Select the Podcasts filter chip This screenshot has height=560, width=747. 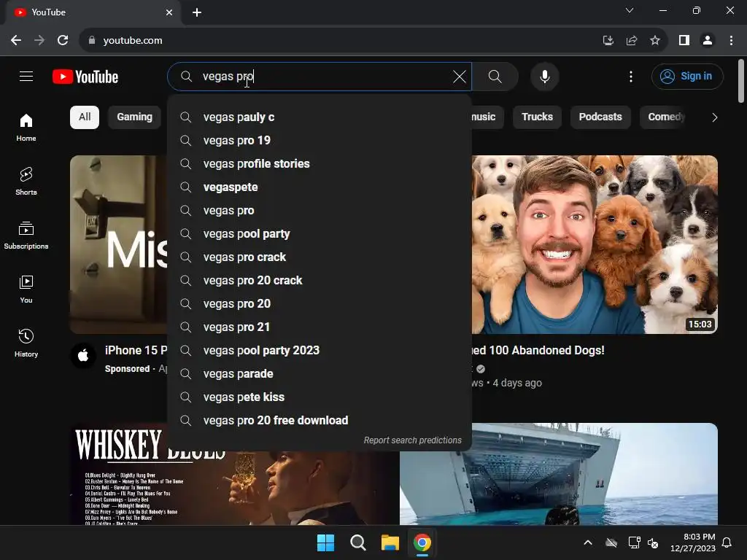600,117
